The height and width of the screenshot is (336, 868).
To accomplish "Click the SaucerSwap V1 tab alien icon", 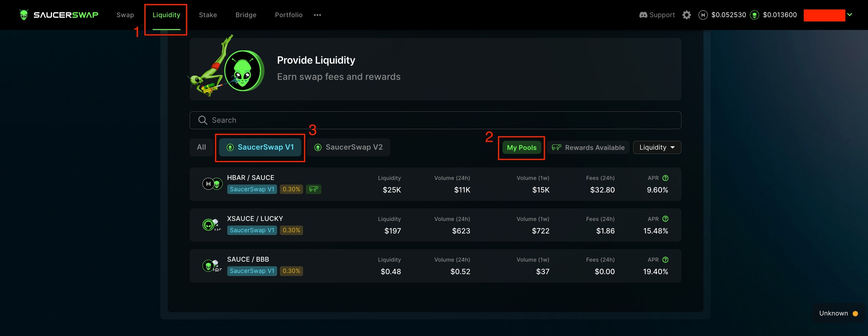I will point(230,147).
